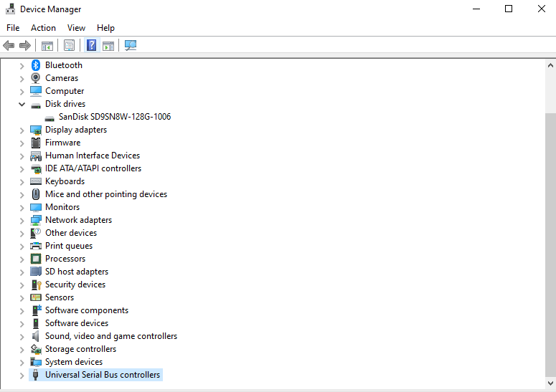Scan for hardware changes monitor icon
The image size is (556, 392).
pos(131,45)
